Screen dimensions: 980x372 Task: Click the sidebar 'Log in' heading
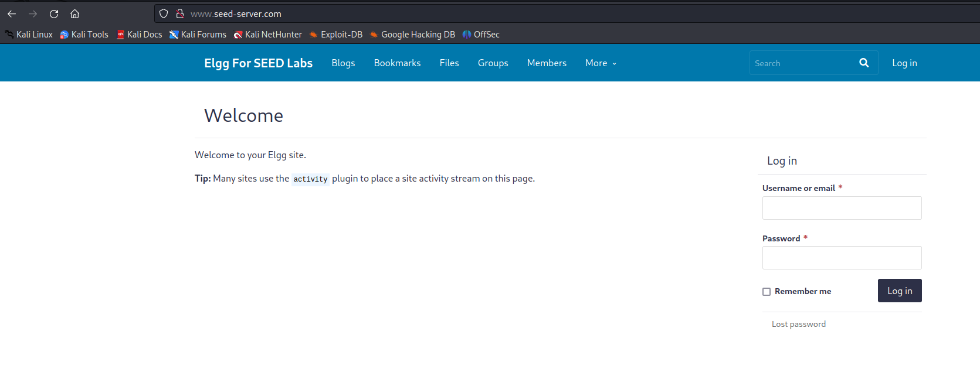[782, 161]
